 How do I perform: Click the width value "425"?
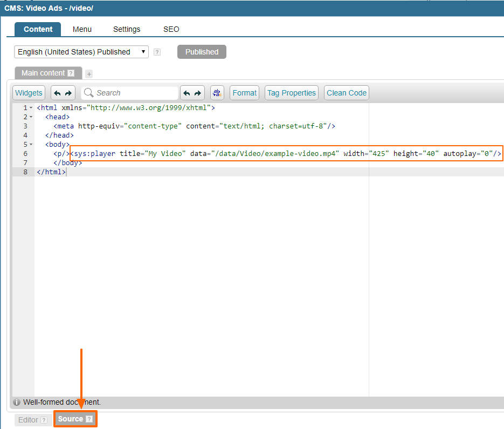(379, 154)
